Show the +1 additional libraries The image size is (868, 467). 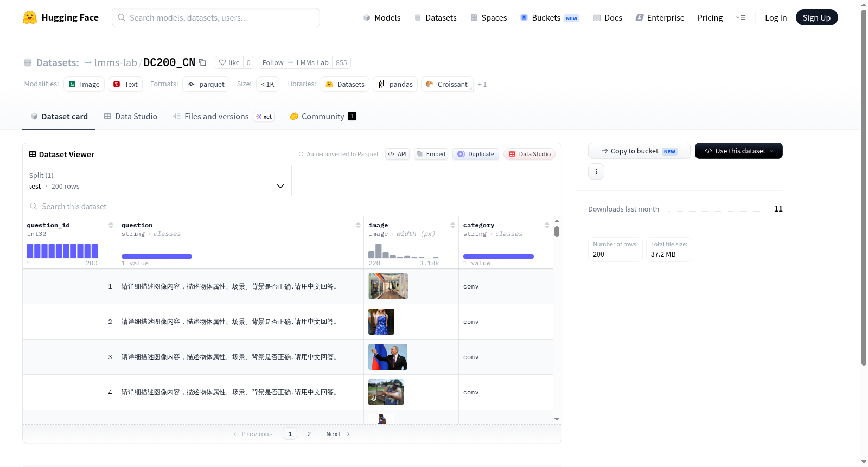(x=482, y=85)
